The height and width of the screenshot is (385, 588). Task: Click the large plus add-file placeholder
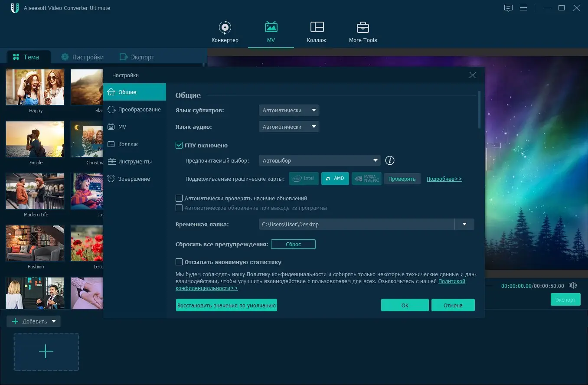46,352
